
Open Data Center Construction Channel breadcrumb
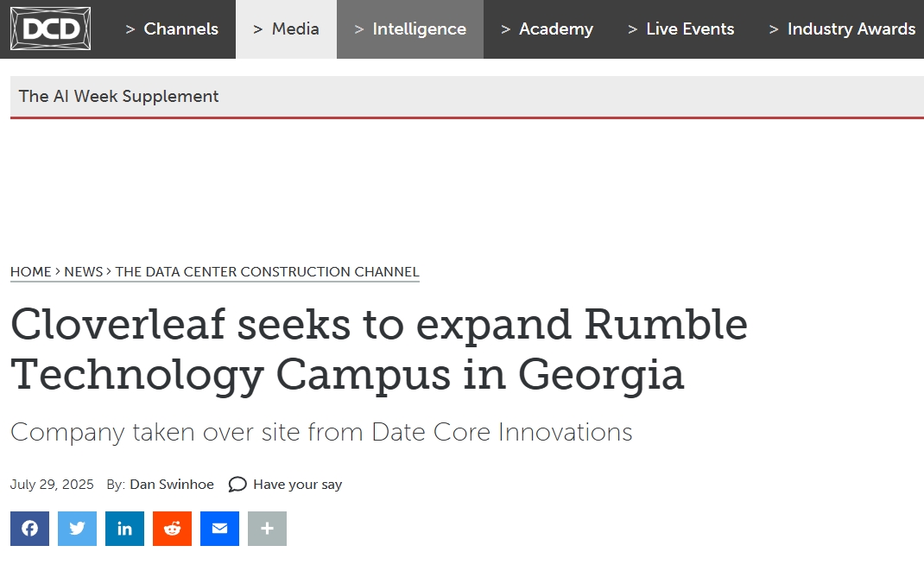coord(267,271)
